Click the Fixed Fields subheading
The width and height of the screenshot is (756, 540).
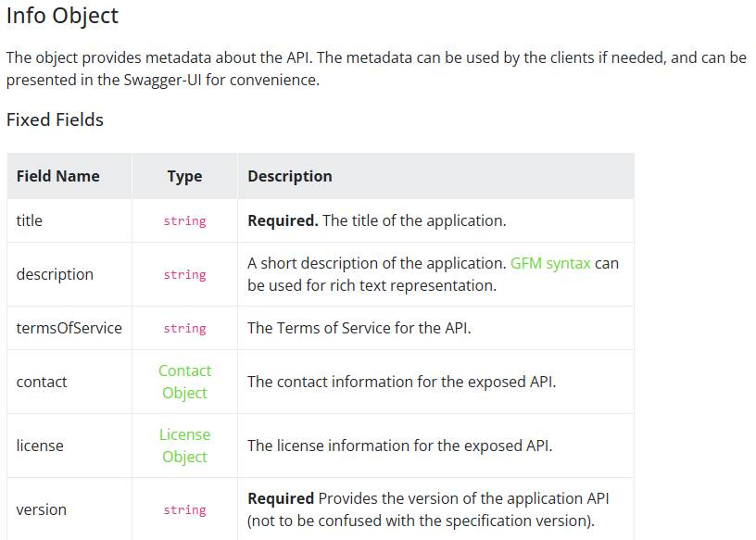55,119
